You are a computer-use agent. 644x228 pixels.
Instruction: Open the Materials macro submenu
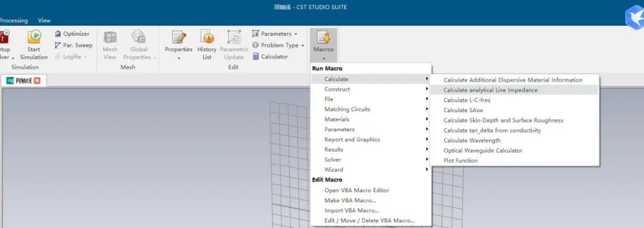tap(371, 119)
